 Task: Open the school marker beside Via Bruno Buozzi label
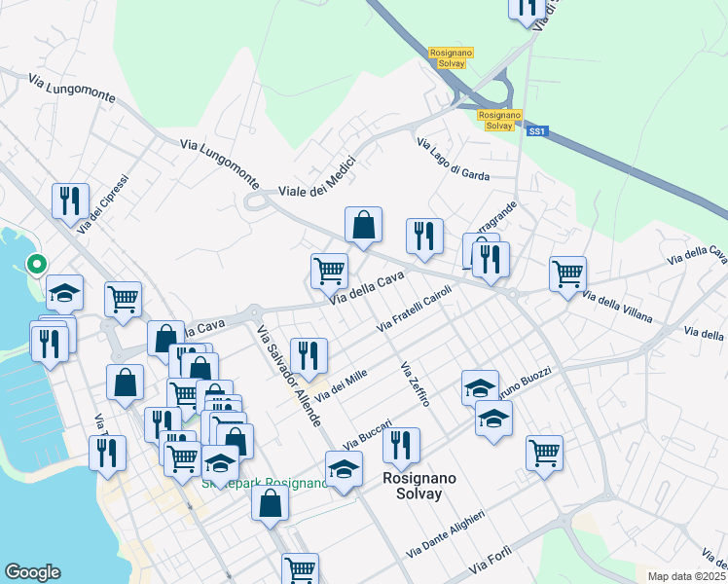pos(493,420)
